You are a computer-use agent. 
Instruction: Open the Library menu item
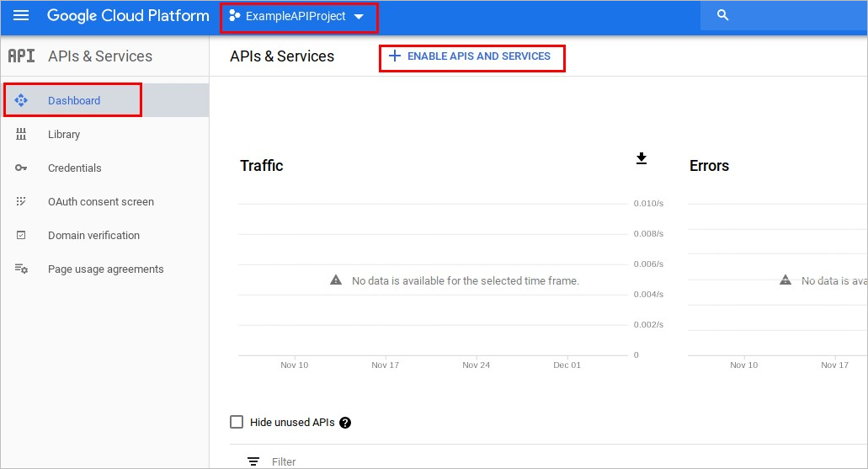64,134
